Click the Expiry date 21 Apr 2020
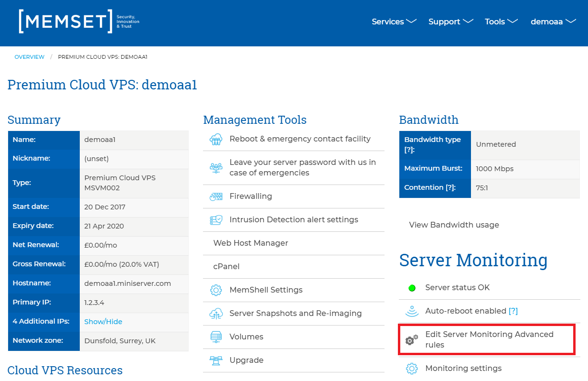This screenshot has width=588, height=381. click(105, 226)
